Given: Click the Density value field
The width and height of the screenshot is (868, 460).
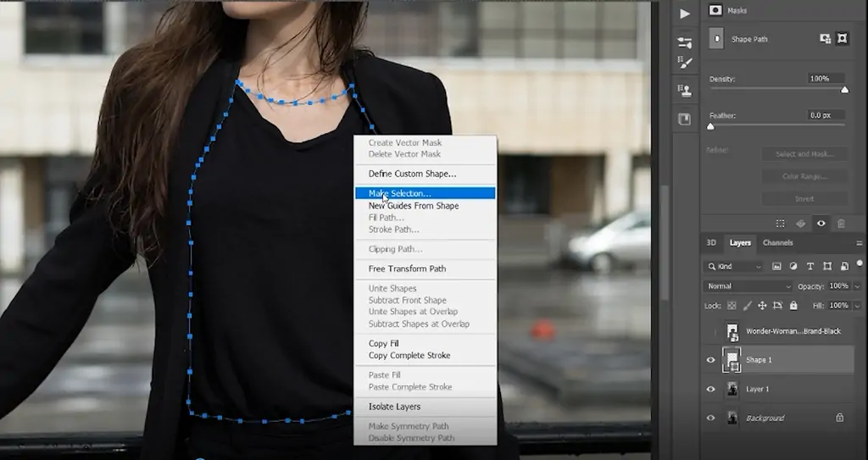Looking at the screenshot, I should (x=826, y=79).
